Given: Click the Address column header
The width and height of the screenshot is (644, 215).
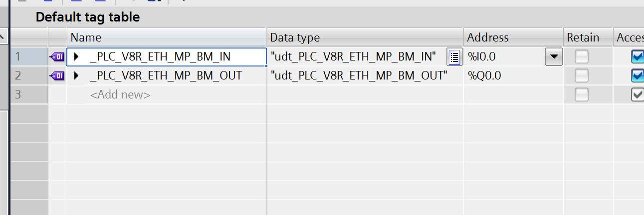Looking at the screenshot, I should (x=513, y=37).
